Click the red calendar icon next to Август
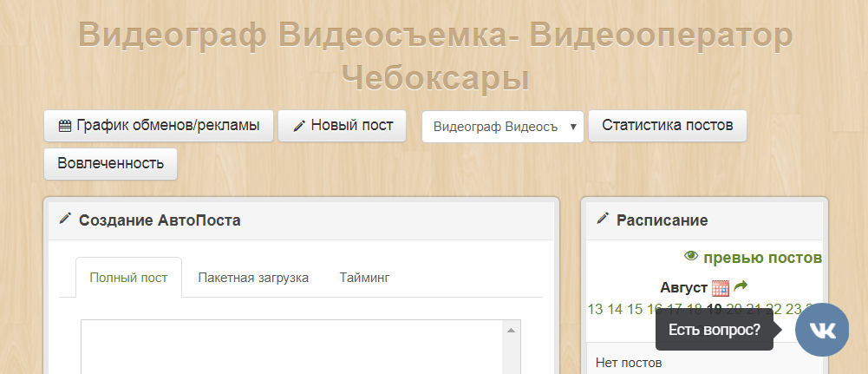The image size is (868, 374). (x=721, y=288)
